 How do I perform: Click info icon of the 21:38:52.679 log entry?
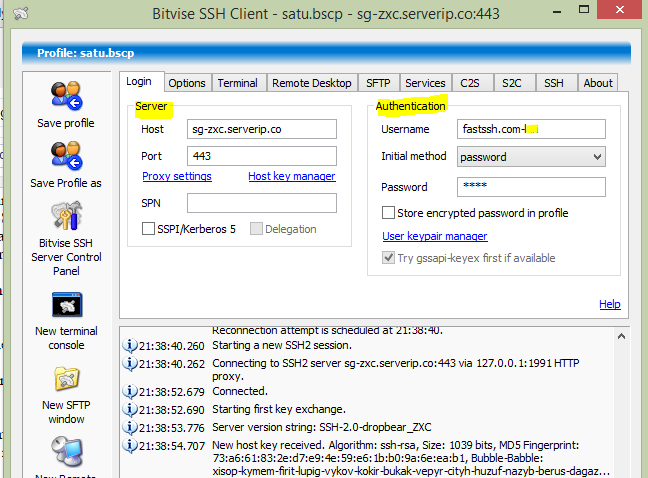[x=130, y=391]
